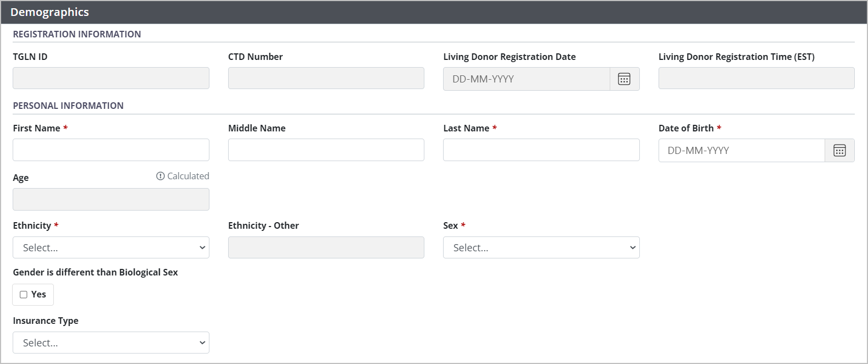Click the Ethnicity - Other text field
The image size is (868, 364).
[x=326, y=247]
